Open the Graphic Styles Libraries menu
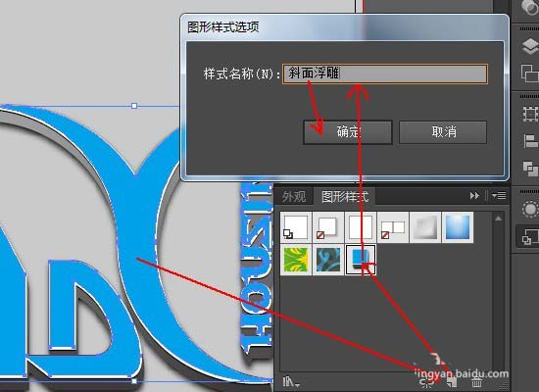The height and width of the screenshot is (392, 539). pyautogui.click(x=290, y=381)
